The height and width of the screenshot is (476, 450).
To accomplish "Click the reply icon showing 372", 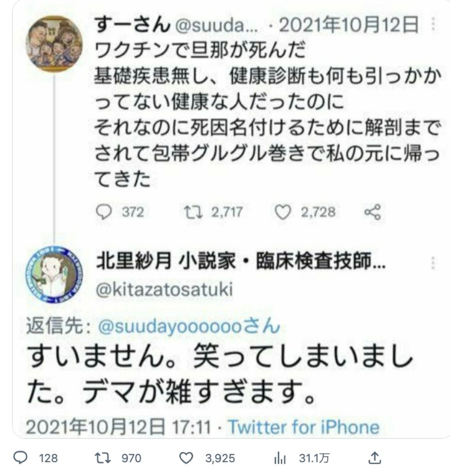I will [104, 212].
